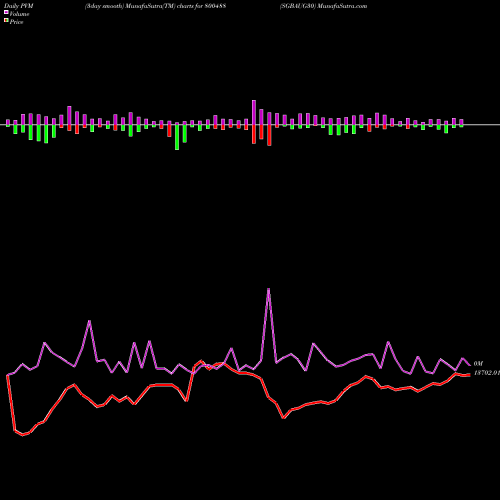
Task: Click the '(3day smooth) MunafaSutra(TM) charts' heading
Action: pyautogui.click(x=139, y=6)
